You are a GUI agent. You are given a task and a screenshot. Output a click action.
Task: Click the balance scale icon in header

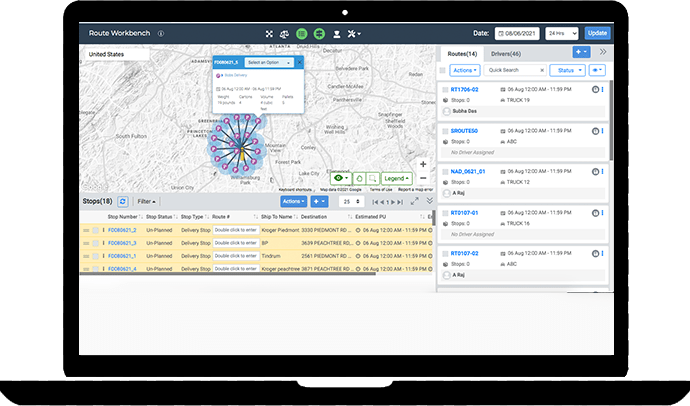[x=284, y=33]
